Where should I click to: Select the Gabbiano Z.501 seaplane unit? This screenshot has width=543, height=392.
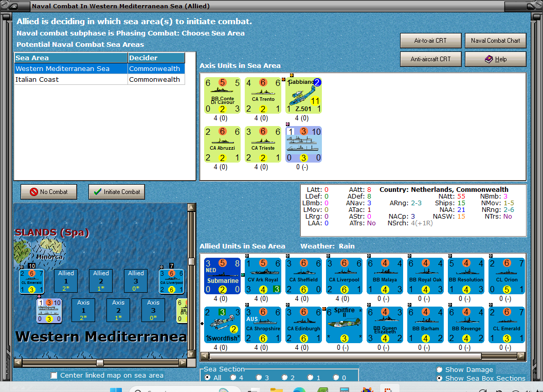(304, 95)
